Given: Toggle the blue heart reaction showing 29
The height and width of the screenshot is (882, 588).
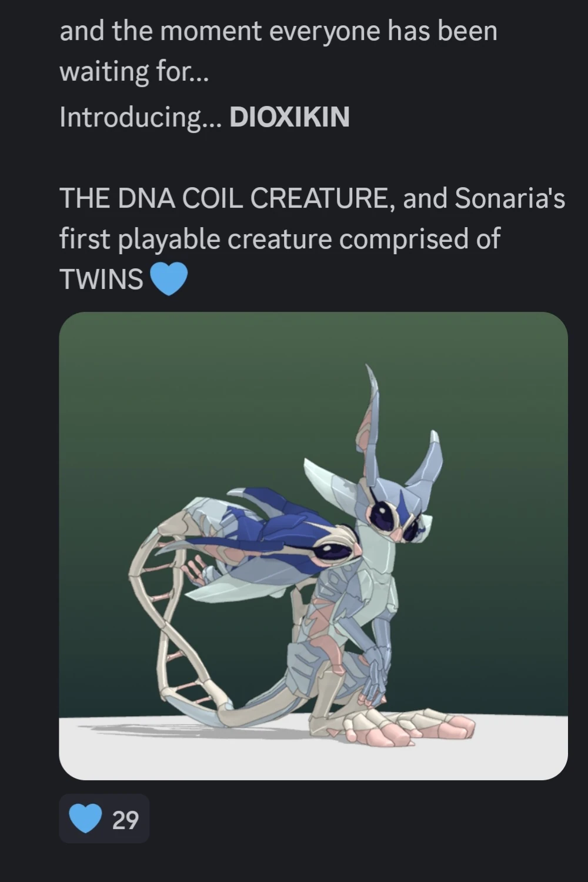Looking at the screenshot, I should 104,819.
